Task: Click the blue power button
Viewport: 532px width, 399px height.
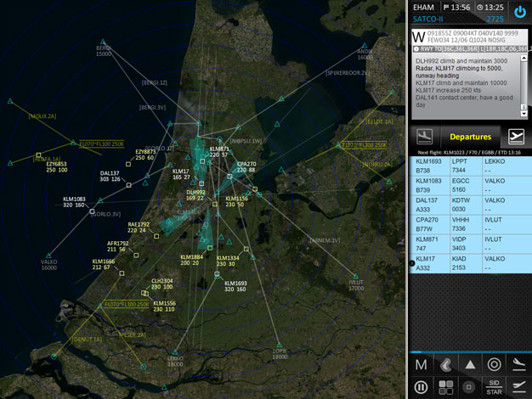Action: [x=518, y=12]
